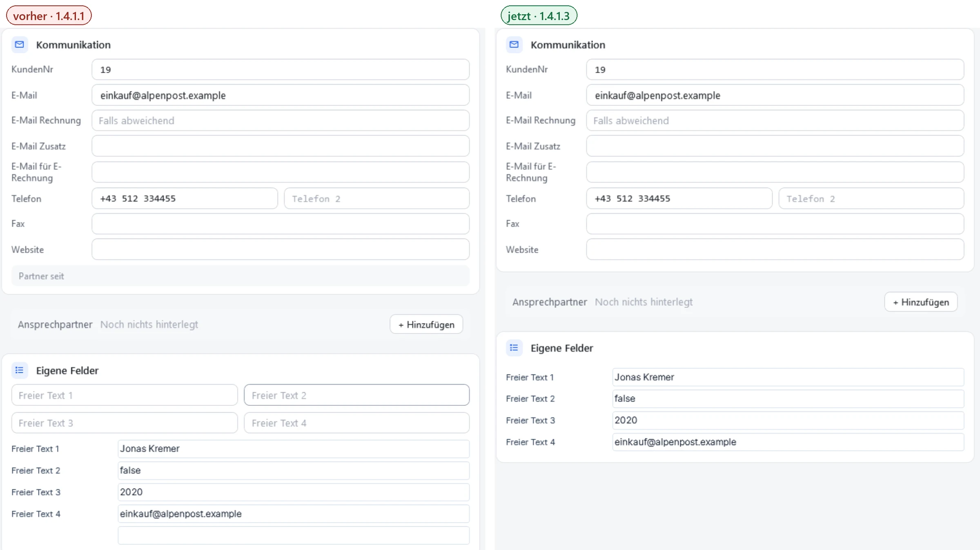Click E-Mail für E-Rechnung field in vorher panel
Viewport: 980px width, 550px height.
(281, 172)
